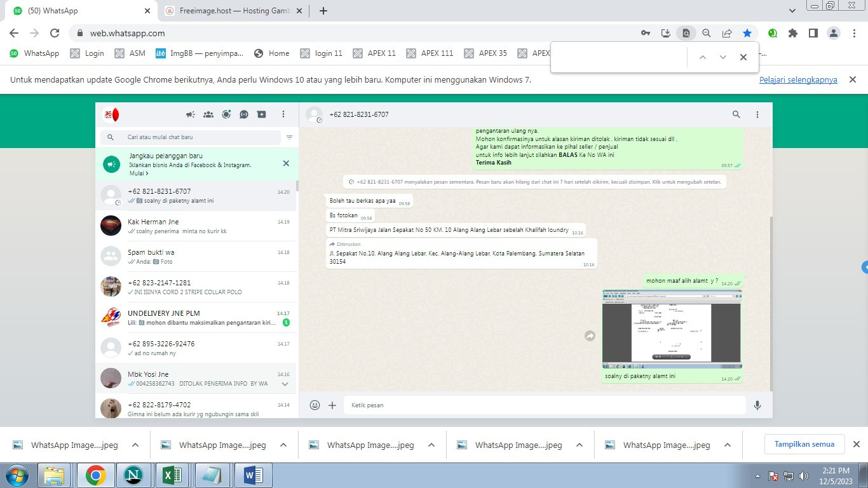Viewport: 868px width, 488px height.
Task: Expand the Mbk Yosi Jne chat options chevron
Action: (285, 384)
